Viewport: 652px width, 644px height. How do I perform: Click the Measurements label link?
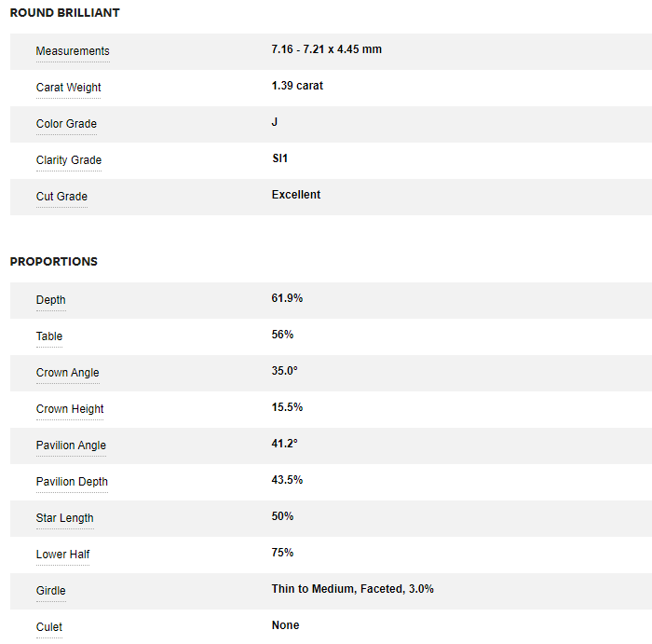click(73, 51)
